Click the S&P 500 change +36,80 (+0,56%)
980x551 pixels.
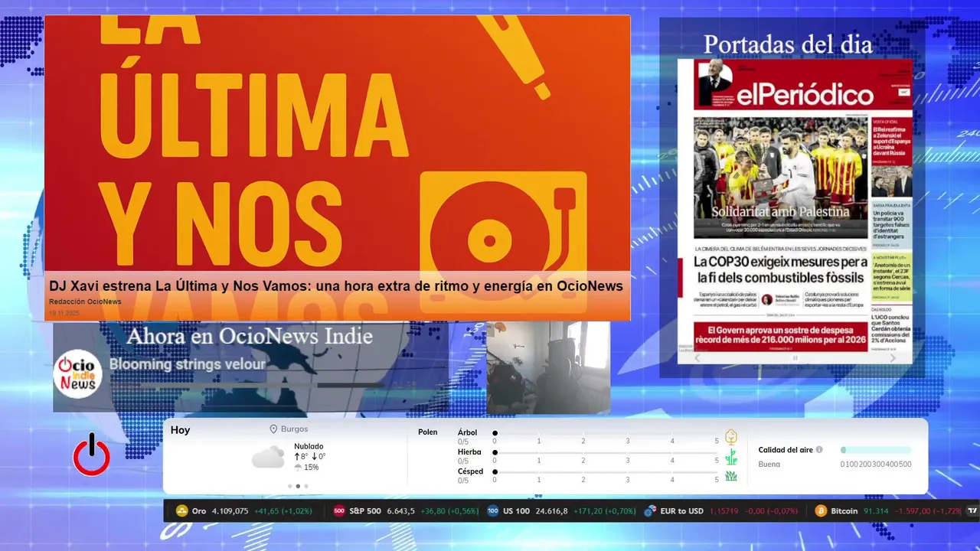pos(448,511)
